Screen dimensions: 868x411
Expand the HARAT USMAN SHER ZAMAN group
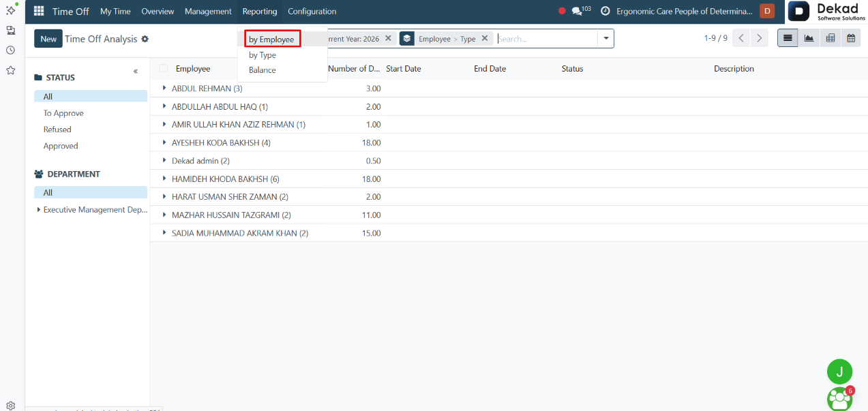[x=164, y=196]
